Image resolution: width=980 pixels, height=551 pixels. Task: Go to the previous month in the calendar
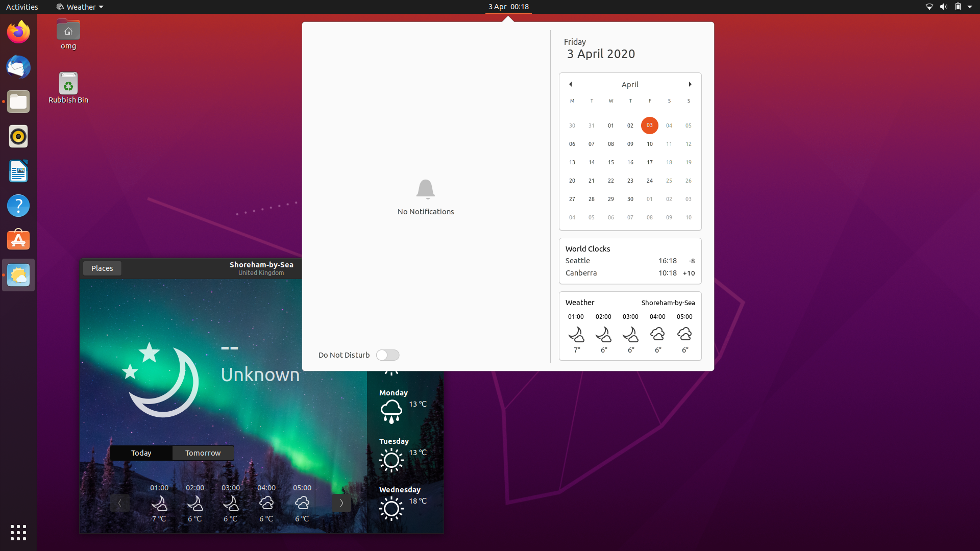pyautogui.click(x=570, y=84)
